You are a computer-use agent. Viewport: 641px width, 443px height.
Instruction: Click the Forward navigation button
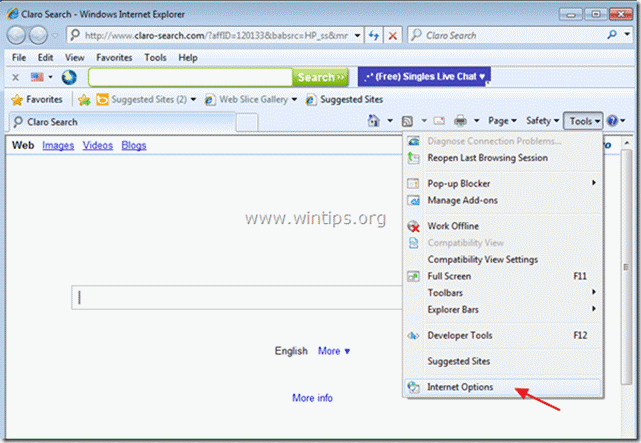38,35
